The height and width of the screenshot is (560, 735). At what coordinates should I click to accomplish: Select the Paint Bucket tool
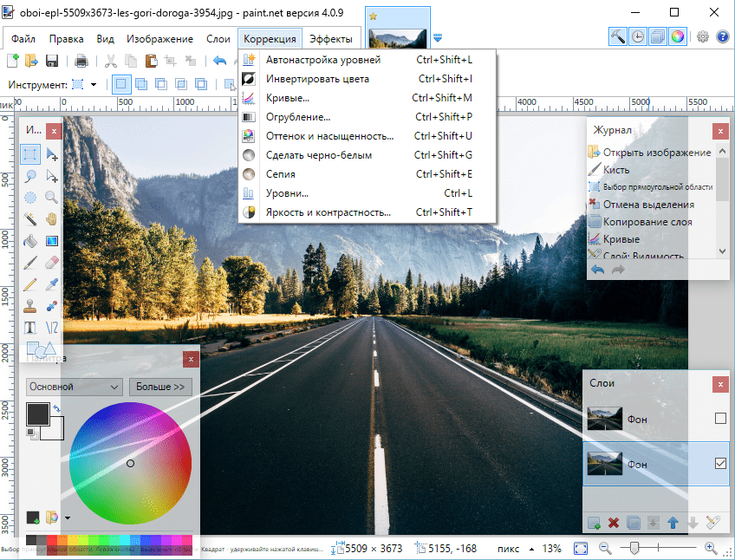(x=30, y=241)
